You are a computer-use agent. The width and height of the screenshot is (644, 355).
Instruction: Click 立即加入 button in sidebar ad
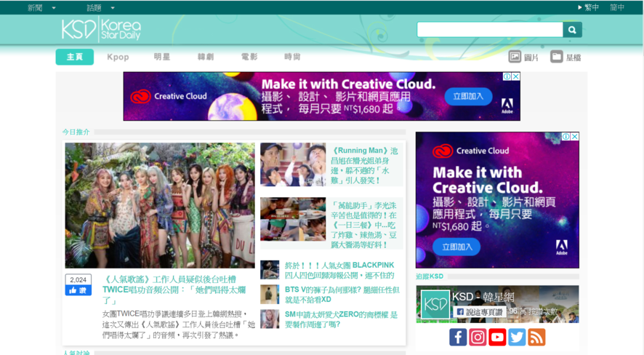456,247
